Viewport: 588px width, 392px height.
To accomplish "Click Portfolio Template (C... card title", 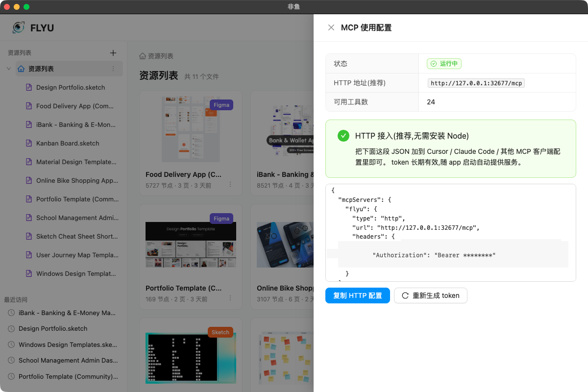I will 184,288.
